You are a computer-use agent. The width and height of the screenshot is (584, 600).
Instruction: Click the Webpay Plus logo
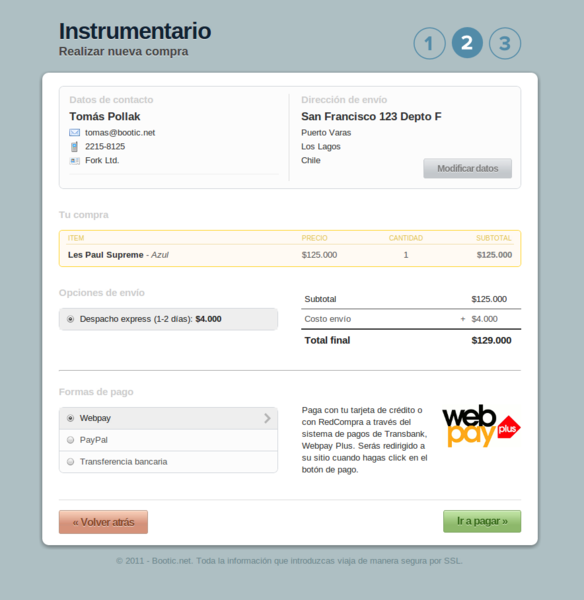tap(481, 426)
